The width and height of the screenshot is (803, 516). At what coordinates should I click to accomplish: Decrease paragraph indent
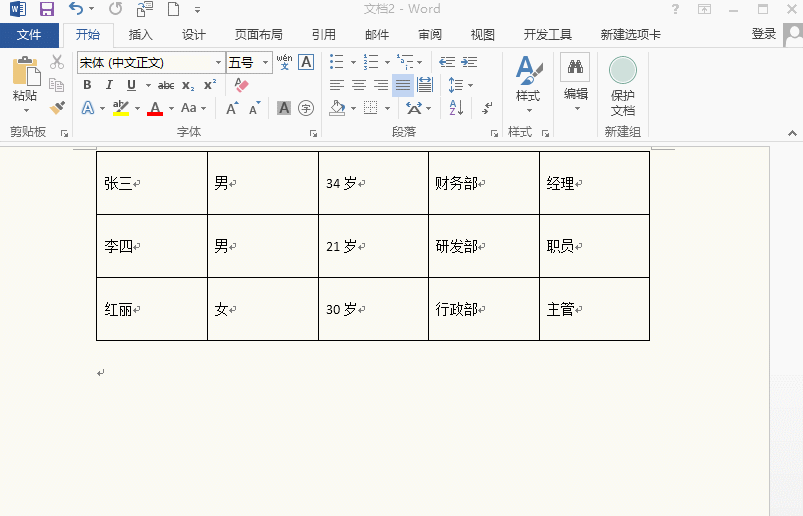pyautogui.click(x=447, y=62)
